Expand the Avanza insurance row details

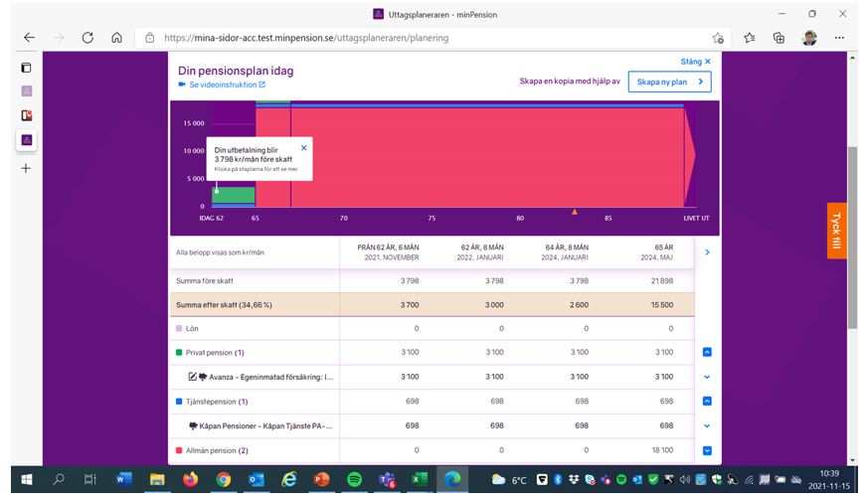707,377
